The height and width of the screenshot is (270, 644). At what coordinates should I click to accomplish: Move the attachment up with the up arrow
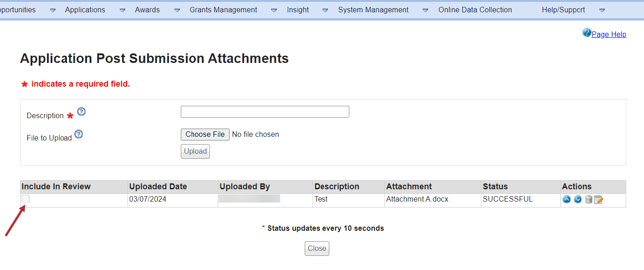coord(567,199)
